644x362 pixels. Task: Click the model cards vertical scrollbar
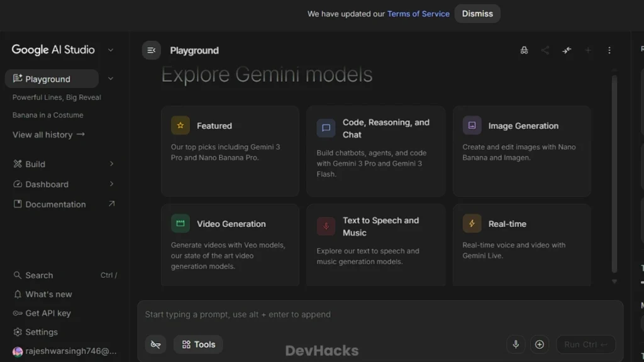pos(614,173)
